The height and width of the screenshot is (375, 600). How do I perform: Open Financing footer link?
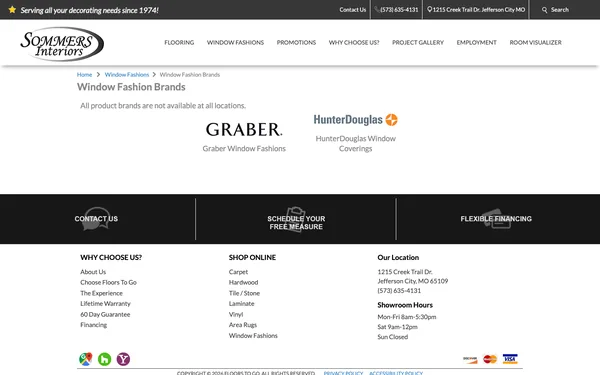click(x=93, y=325)
